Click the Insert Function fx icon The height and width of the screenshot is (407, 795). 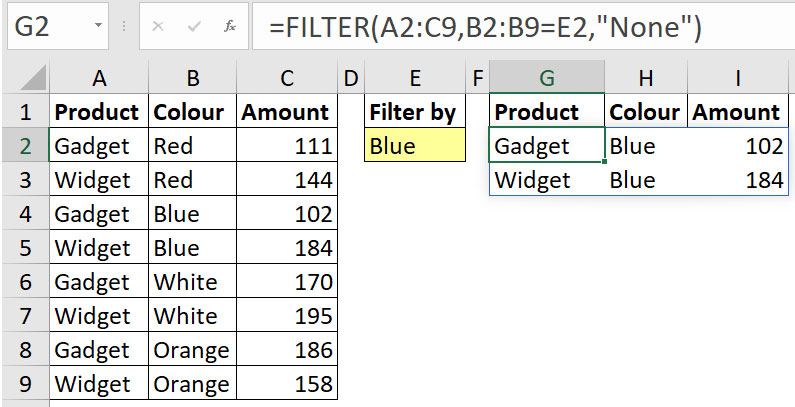pyautogui.click(x=230, y=26)
